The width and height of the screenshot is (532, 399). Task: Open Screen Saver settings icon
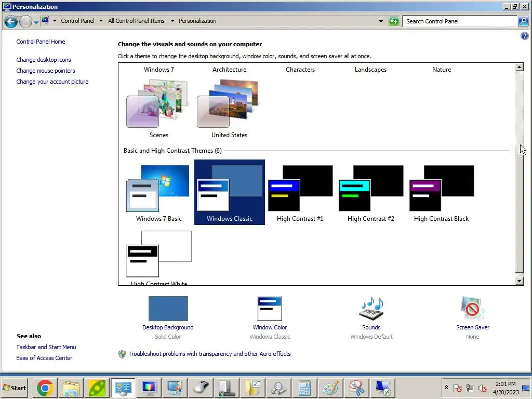[473, 309]
